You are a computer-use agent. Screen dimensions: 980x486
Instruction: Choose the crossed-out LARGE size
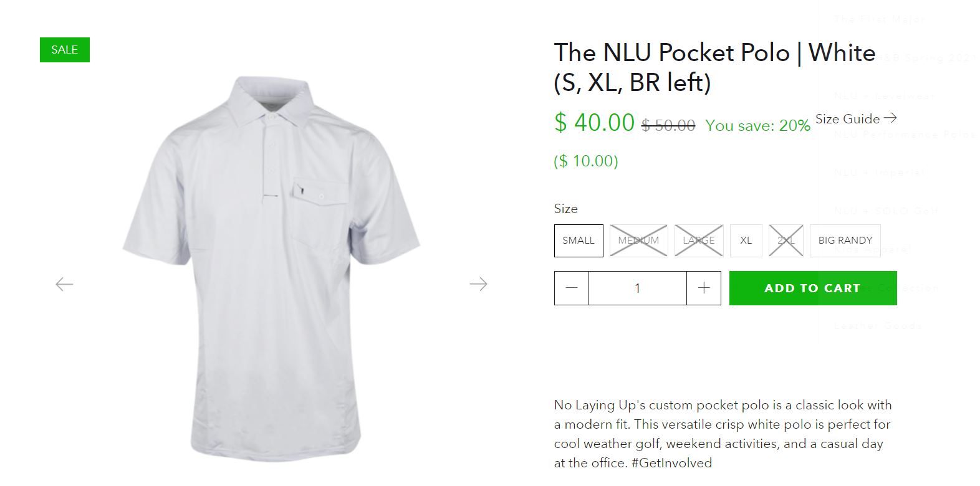point(698,241)
